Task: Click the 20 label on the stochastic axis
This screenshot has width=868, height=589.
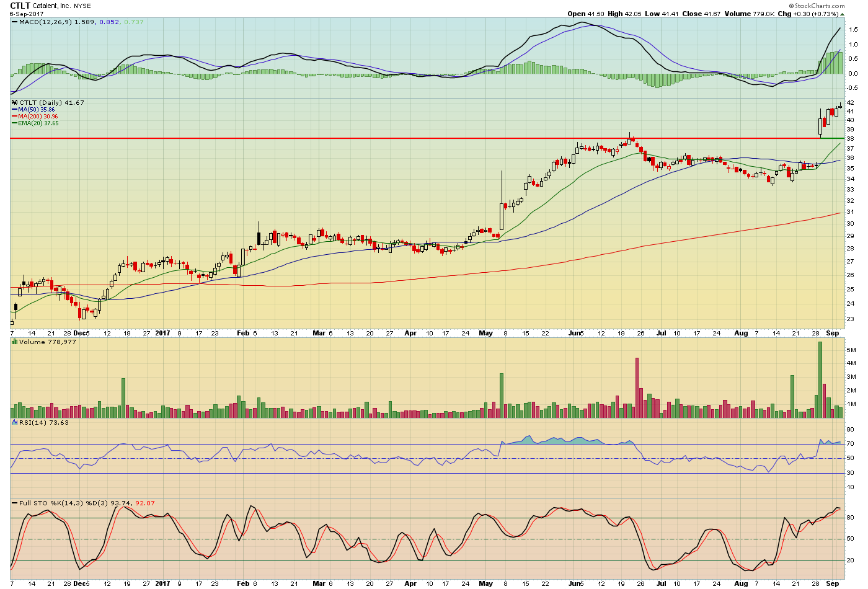Action: click(851, 560)
